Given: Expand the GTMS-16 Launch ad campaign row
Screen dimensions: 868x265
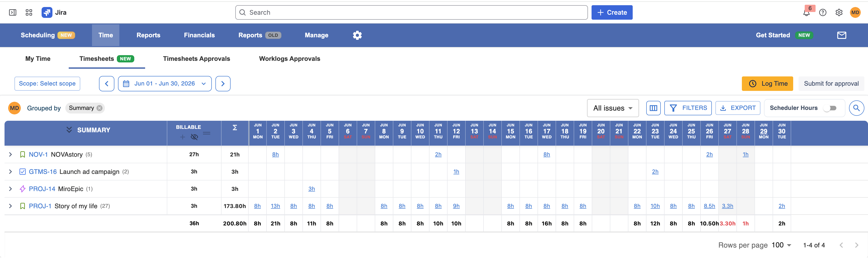Looking at the screenshot, I should tap(10, 172).
